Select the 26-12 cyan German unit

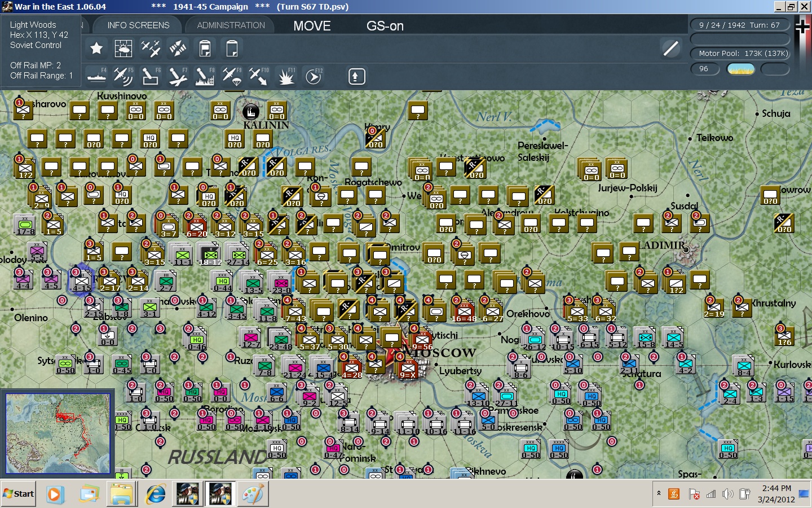[534, 339]
